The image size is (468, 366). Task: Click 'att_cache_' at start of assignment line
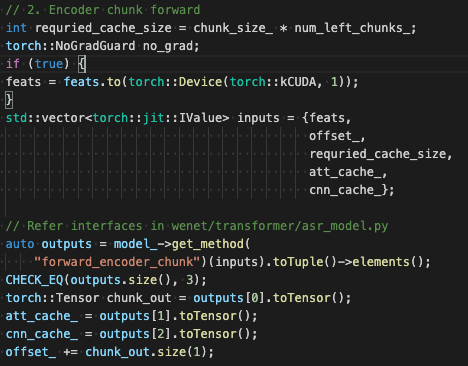(x=42, y=316)
